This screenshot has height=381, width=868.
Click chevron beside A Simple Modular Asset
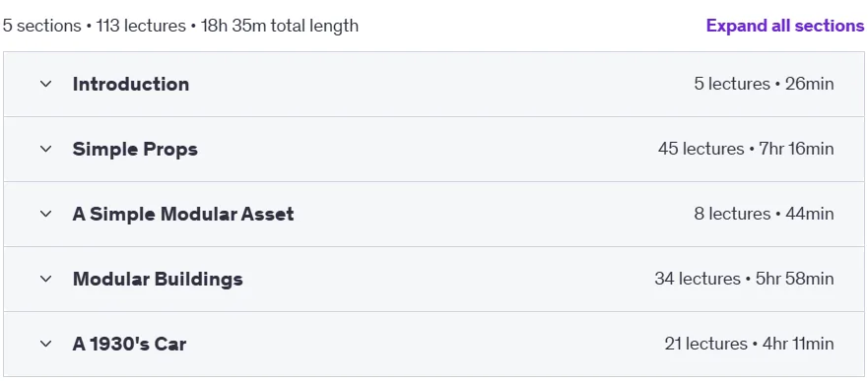pyautogui.click(x=46, y=214)
